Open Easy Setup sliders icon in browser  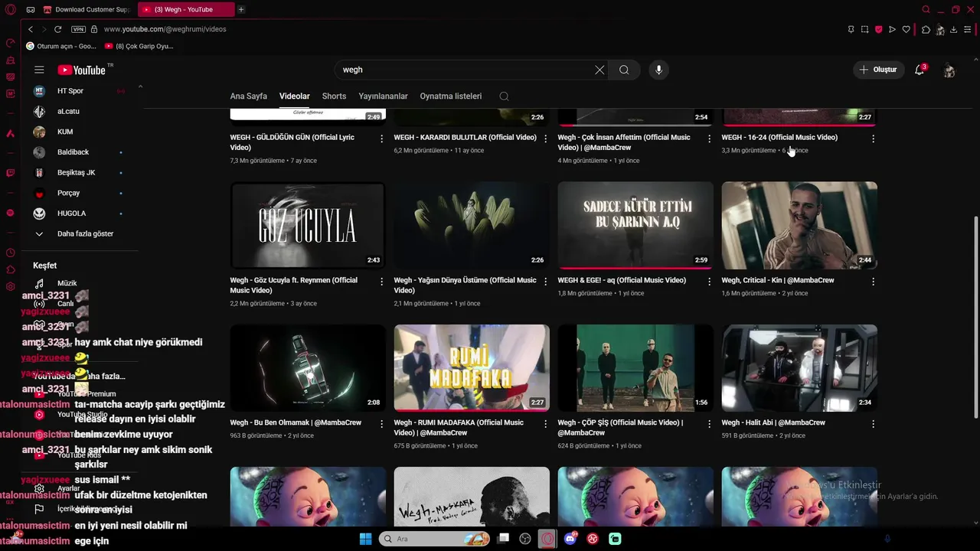pos(968,29)
